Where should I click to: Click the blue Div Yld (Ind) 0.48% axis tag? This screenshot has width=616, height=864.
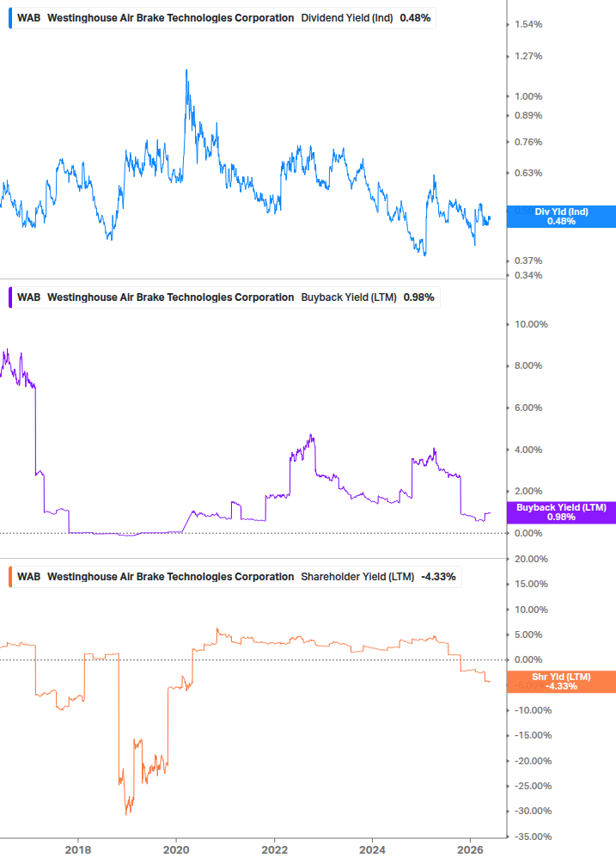coord(561,217)
